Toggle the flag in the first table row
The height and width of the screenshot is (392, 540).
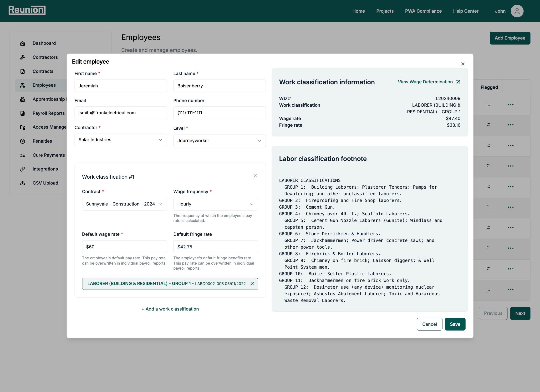(488, 104)
